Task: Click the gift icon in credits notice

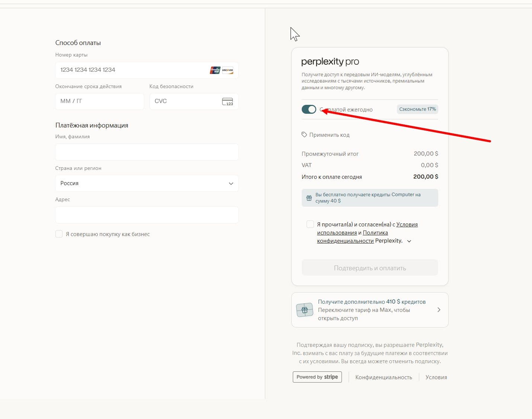Action: pyautogui.click(x=309, y=198)
